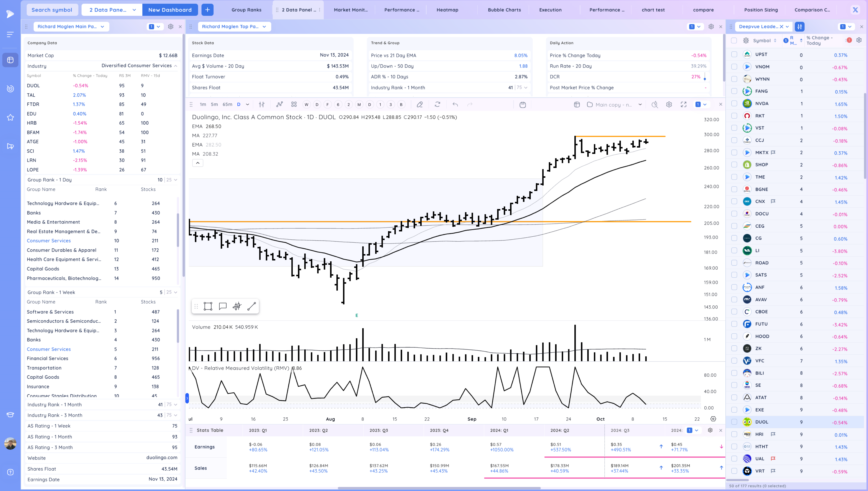Click the eraser icon in chart toolbar
868x491 pixels.
click(420, 105)
